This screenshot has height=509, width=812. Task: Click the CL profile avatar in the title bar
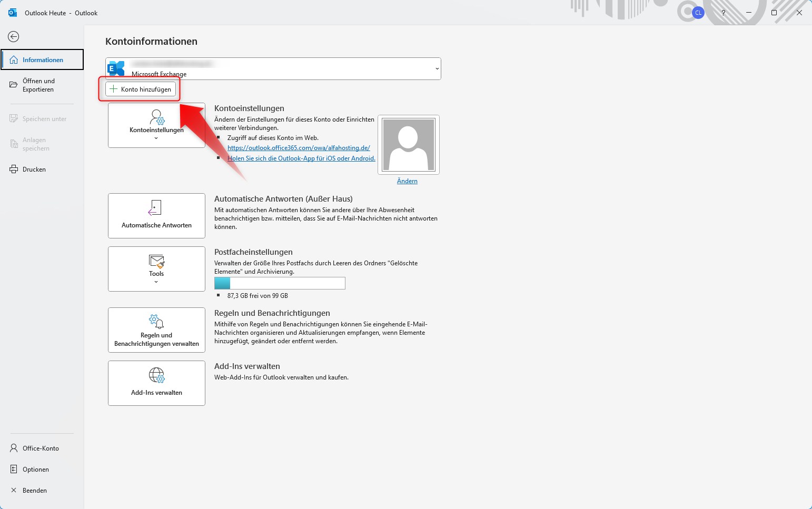point(698,13)
